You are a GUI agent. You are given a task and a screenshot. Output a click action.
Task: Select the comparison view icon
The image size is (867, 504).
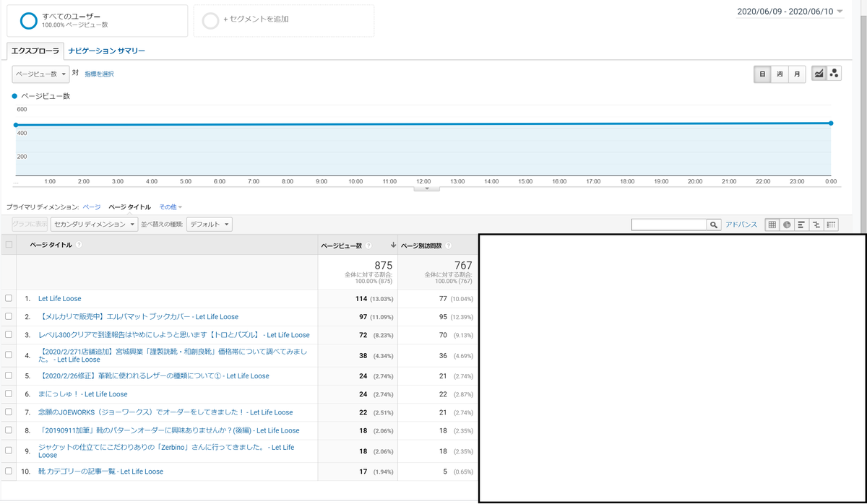(816, 225)
